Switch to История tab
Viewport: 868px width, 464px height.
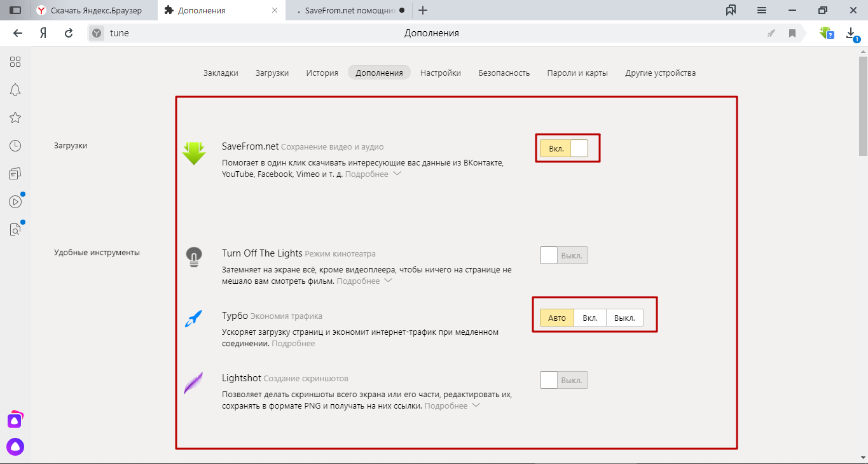pos(322,73)
